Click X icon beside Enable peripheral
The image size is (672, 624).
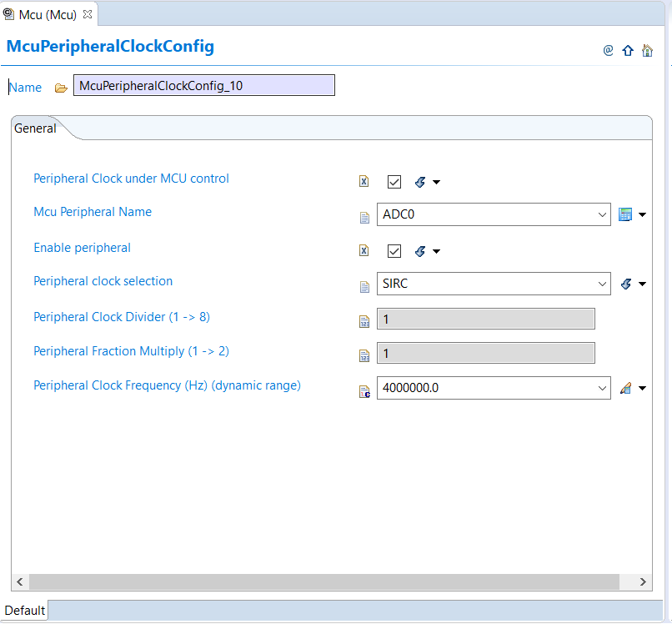(x=364, y=250)
